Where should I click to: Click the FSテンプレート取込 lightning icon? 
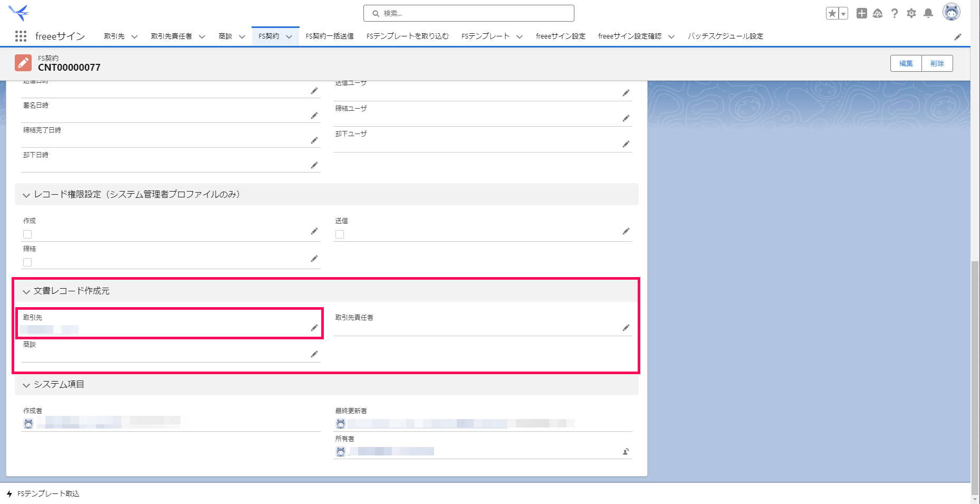point(9,494)
